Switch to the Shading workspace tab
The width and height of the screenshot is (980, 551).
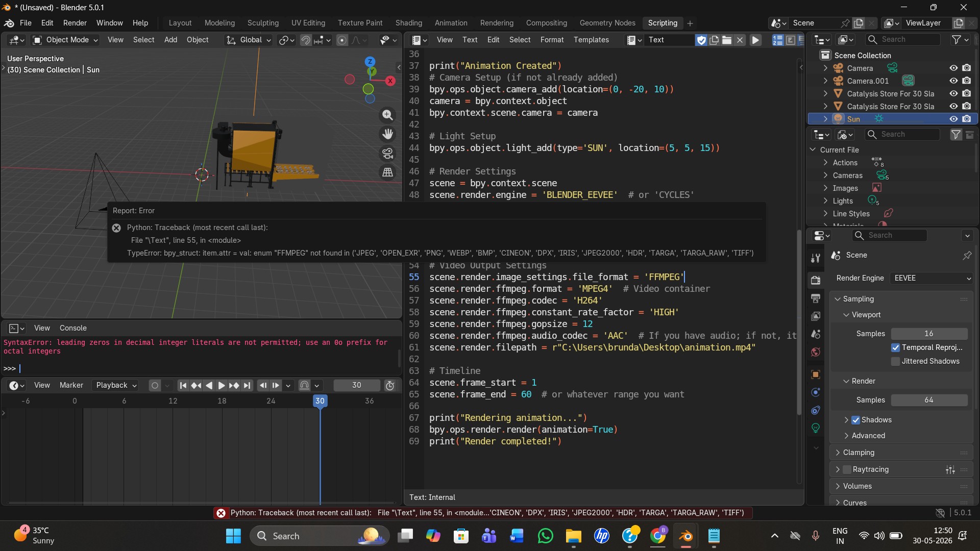point(408,23)
